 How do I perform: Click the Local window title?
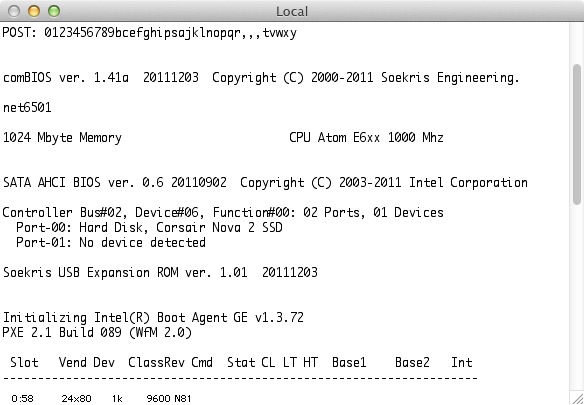pyautogui.click(x=292, y=12)
